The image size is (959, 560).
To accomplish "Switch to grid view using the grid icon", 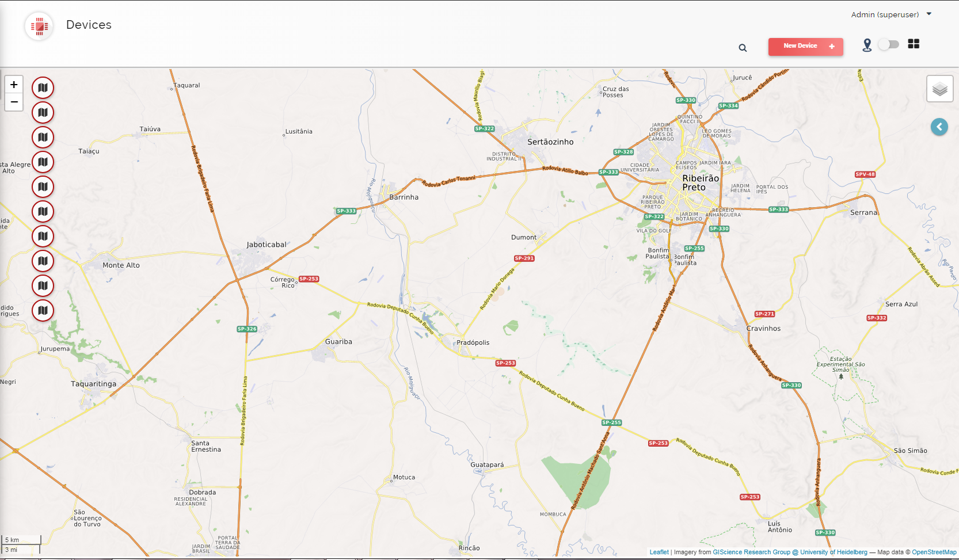I will [x=914, y=44].
